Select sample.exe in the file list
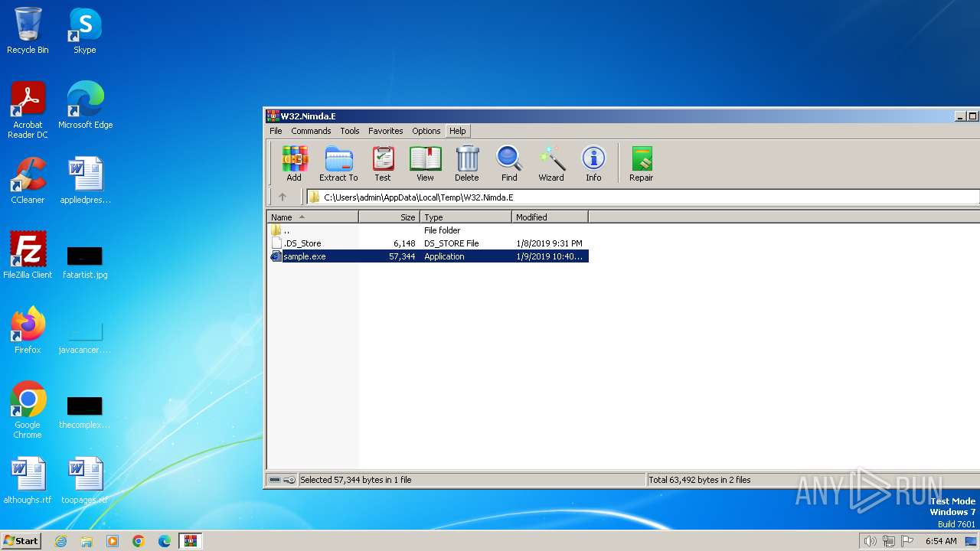 429,256
